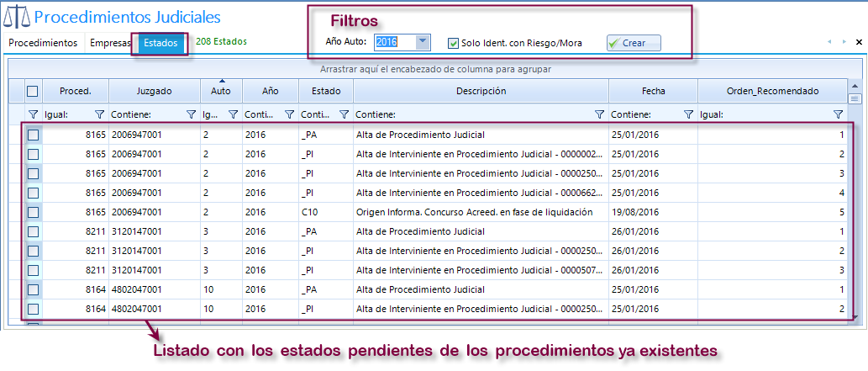Select the 'Origen Informa. Concurso Acreed.' description cell
The height and width of the screenshot is (371, 868).
tap(481, 212)
